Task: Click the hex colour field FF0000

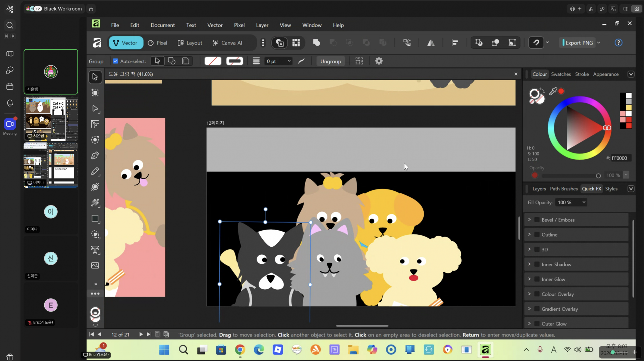Action: pyautogui.click(x=620, y=158)
